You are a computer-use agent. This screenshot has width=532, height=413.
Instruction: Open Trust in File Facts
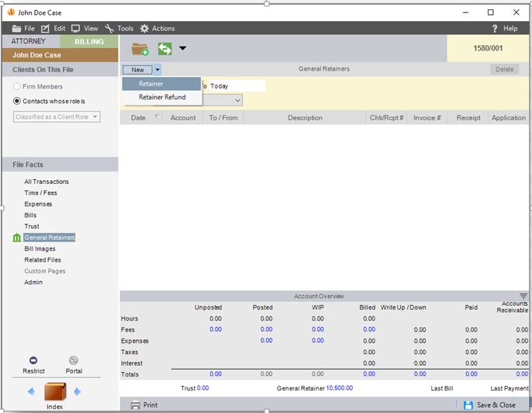point(32,226)
